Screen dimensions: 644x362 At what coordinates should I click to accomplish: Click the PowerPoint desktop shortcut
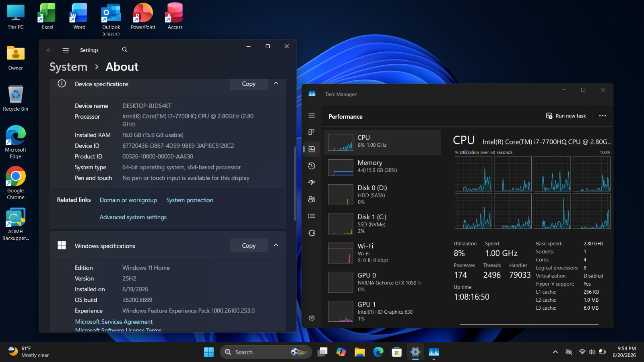(x=143, y=17)
